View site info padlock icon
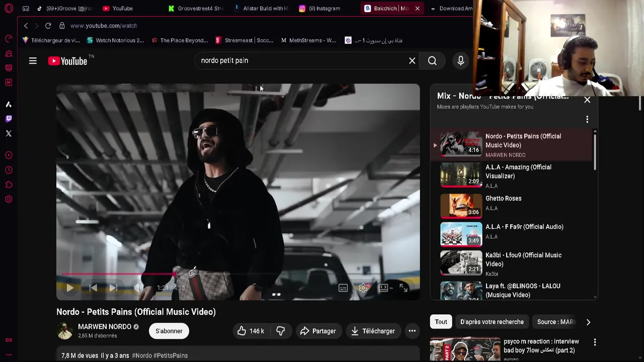Screen dimensions: 644x362 click(x=62, y=26)
